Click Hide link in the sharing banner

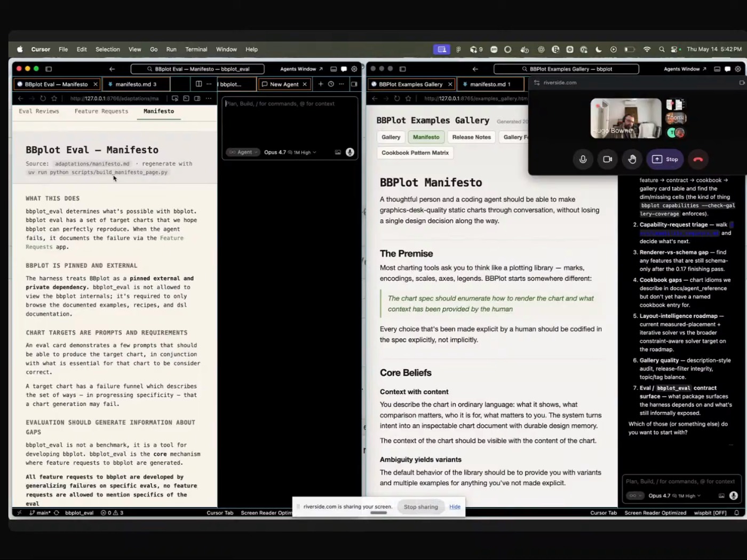455,507
